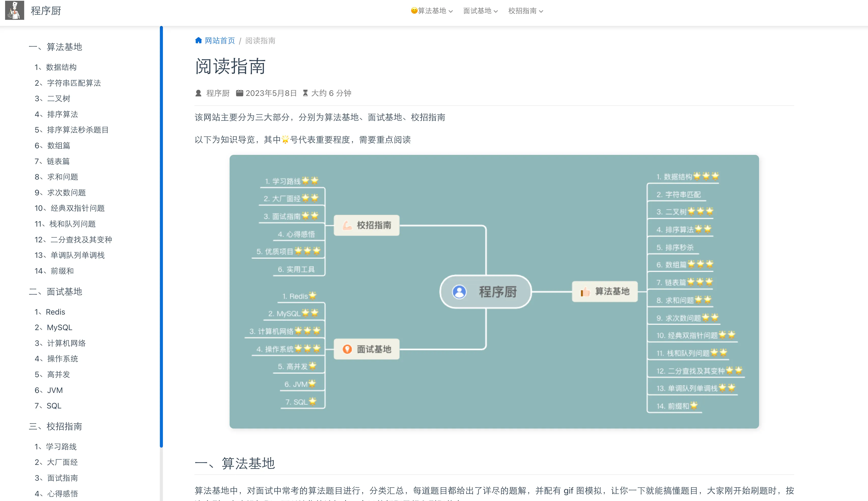
Task: Go to 网站首页 breadcrumb link
Action: 220,41
